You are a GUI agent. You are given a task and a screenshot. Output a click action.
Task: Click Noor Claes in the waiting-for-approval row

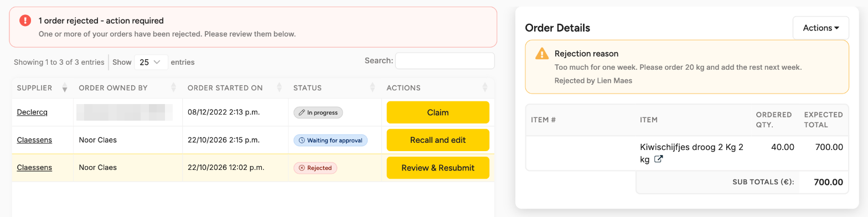click(x=98, y=140)
